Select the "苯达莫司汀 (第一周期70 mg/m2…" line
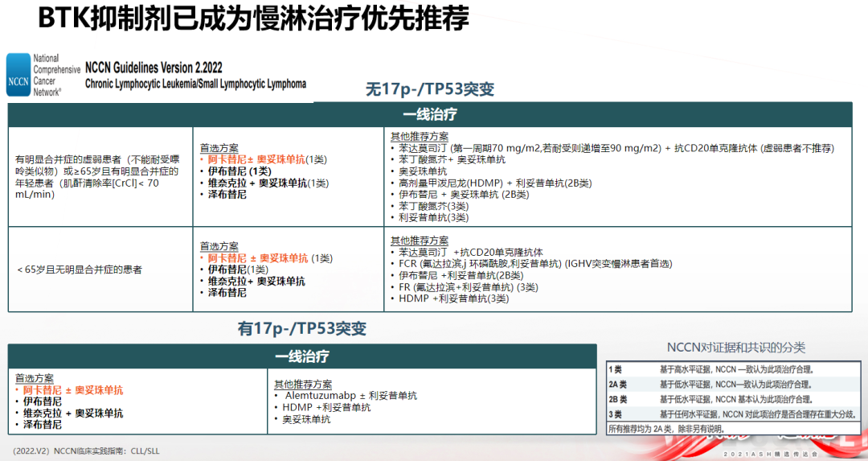This screenshot has width=868, height=461. pos(616,148)
